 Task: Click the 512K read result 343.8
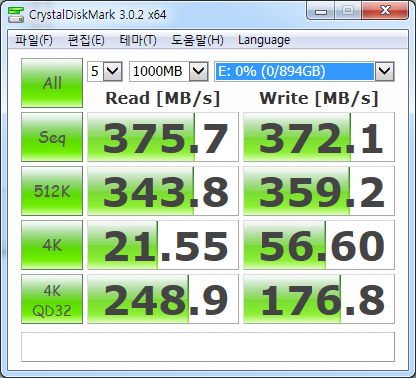163,191
